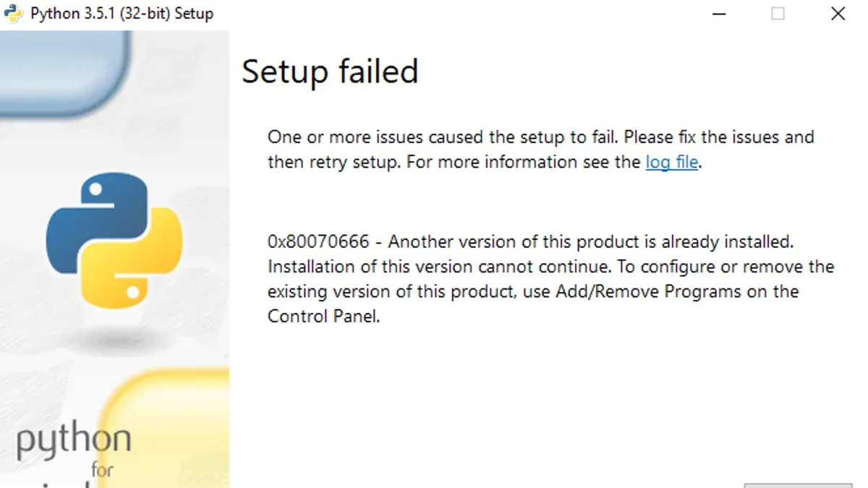The image size is (868, 488).
Task: Click the Python icon in the title bar
Action: coord(14,14)
